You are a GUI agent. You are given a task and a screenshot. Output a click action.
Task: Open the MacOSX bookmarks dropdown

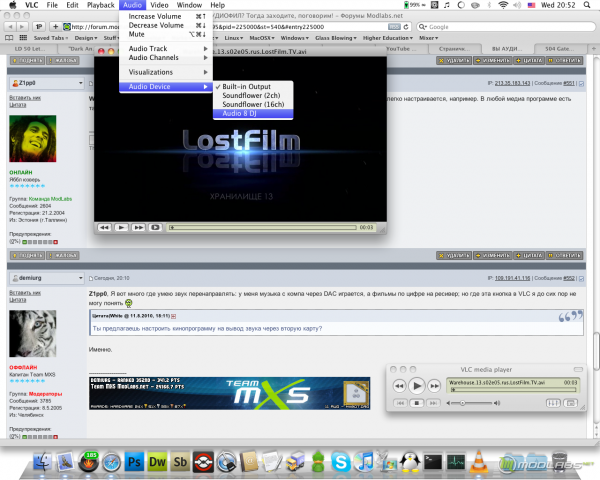pyautogui.click(x=262, y=38)
